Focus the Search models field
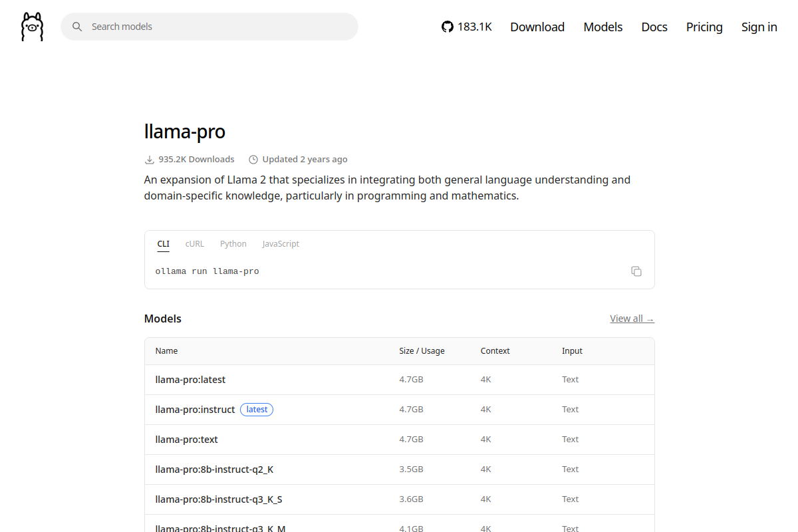Image resolution: width=798 pixels, height=532 pixels. (x=209, y=27)
